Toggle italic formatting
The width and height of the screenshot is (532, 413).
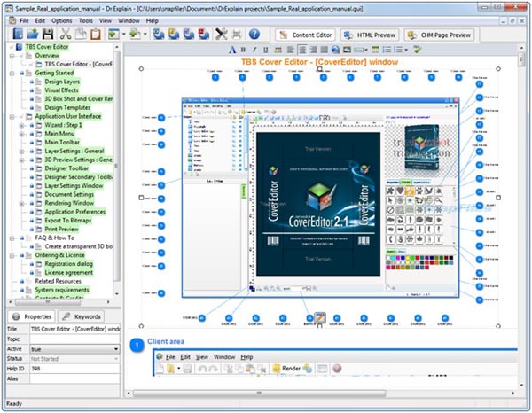point(254,50)
